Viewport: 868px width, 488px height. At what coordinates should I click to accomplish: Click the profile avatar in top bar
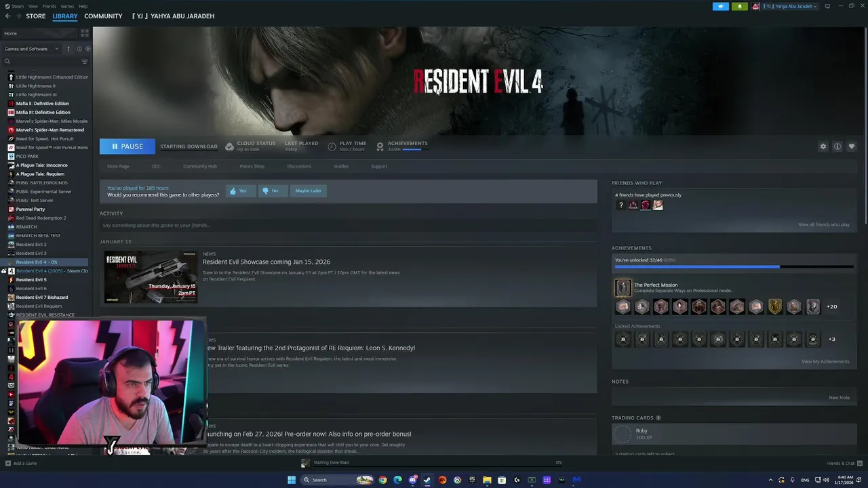(755, 6)
